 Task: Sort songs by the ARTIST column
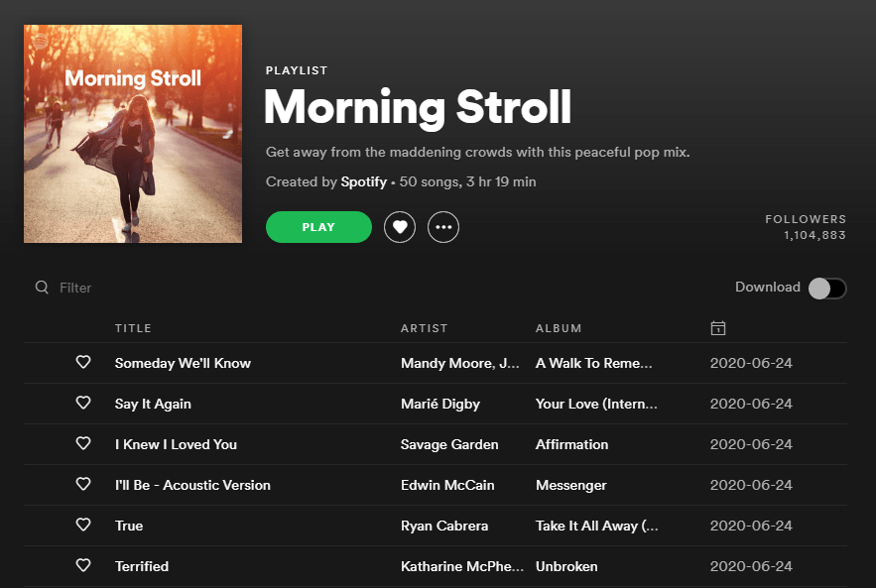click(x=425, y=327)
